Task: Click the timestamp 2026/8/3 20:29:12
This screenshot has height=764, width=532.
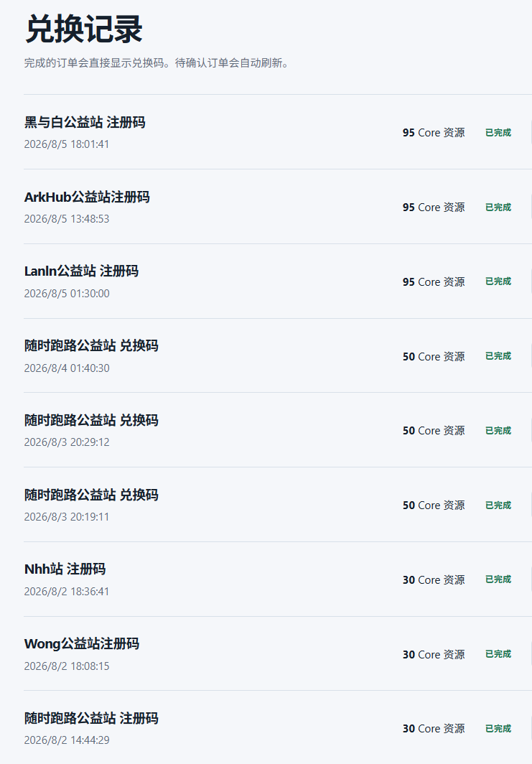Action: click(x=67, y=442)
